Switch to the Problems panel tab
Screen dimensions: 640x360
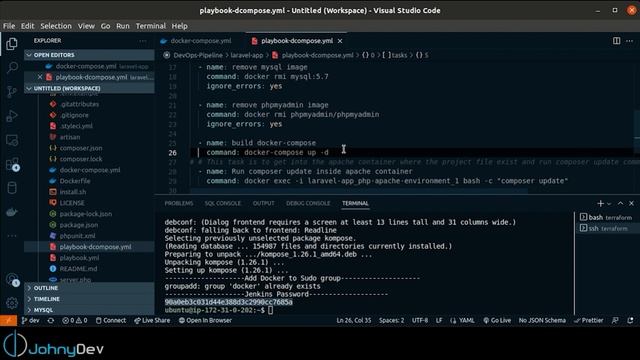pyautogui.click(x=179, y=203)
